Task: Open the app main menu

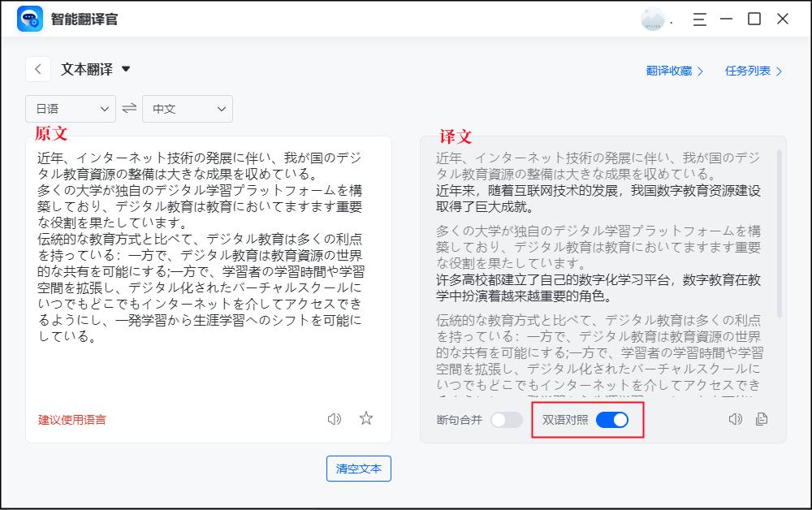Action: [698, 18]
